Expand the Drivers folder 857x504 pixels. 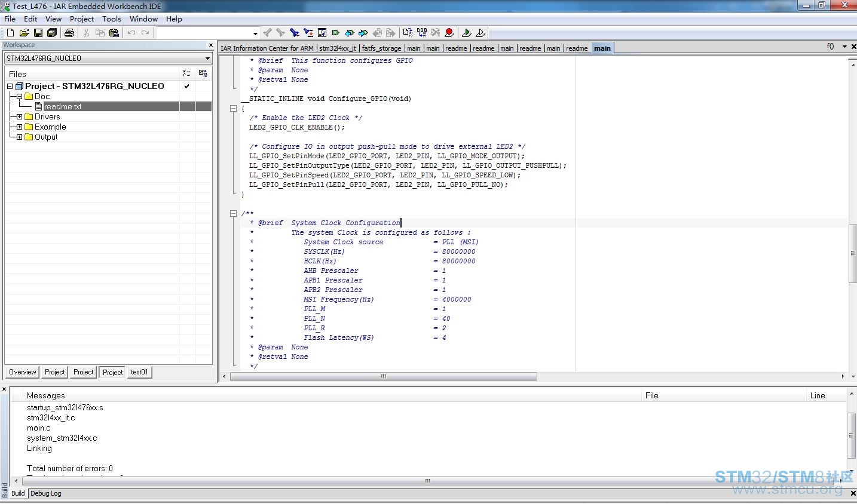19,116
